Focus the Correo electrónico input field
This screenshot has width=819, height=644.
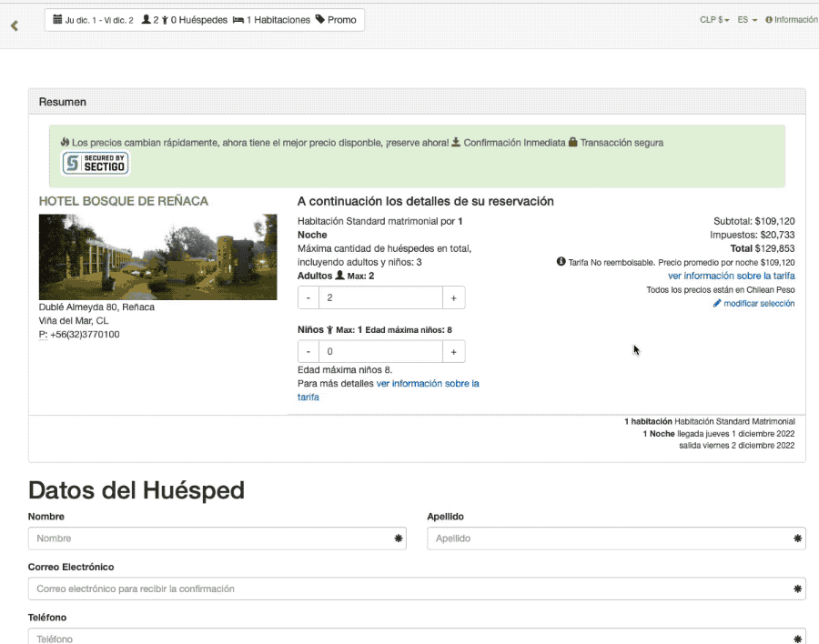(x=417, y=589)
